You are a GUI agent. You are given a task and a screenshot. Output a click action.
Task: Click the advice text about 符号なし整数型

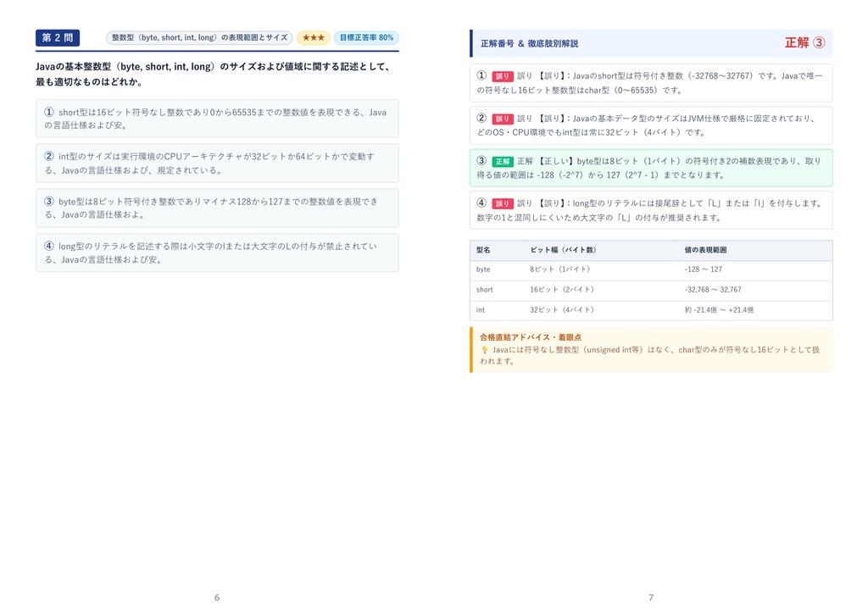pos(651,355)
